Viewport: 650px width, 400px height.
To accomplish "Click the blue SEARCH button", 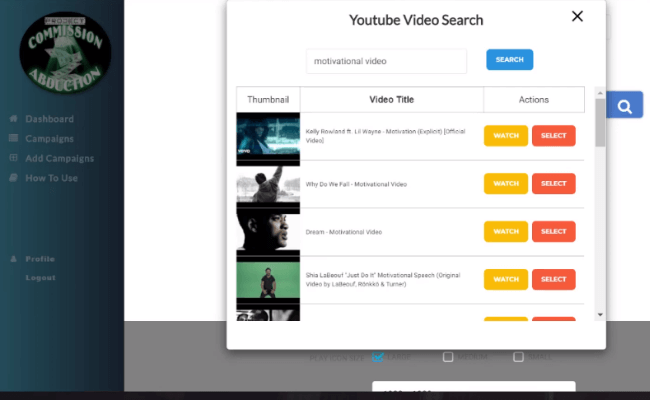I will pos(509,60).
